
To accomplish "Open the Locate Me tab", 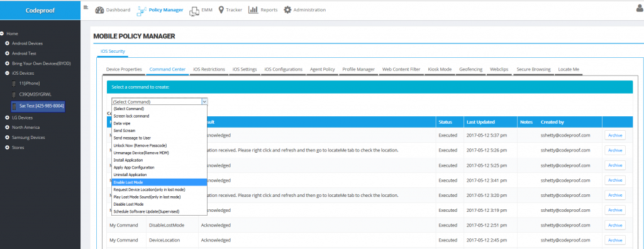I will (569, 69).
